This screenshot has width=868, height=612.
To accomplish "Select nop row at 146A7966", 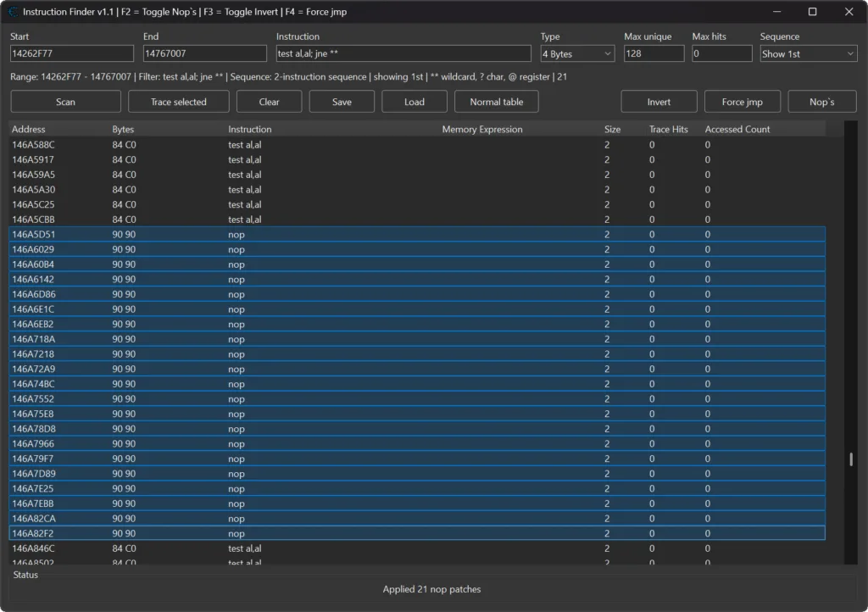I will tap(417, 444).
